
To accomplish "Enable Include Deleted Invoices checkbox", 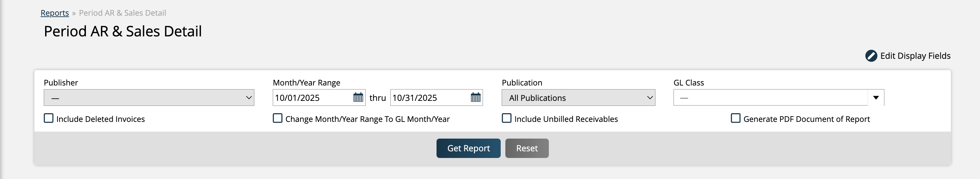I will tap(49, 119).
